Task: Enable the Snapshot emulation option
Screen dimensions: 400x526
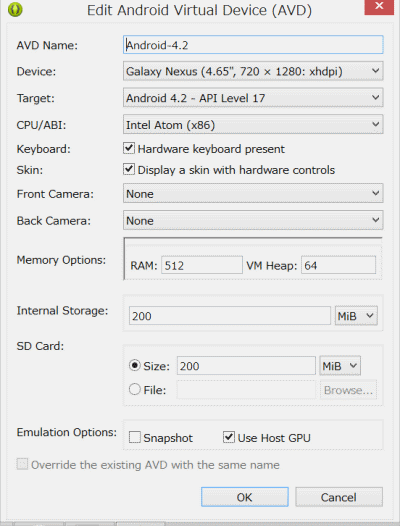Action: [x=135, y=437]
